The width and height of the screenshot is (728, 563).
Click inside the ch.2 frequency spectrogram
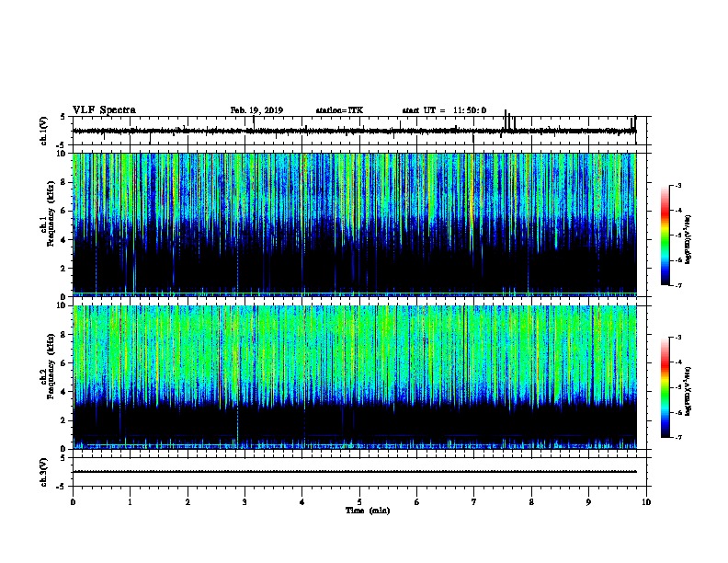pyautogui.click(x=355, y=377)
